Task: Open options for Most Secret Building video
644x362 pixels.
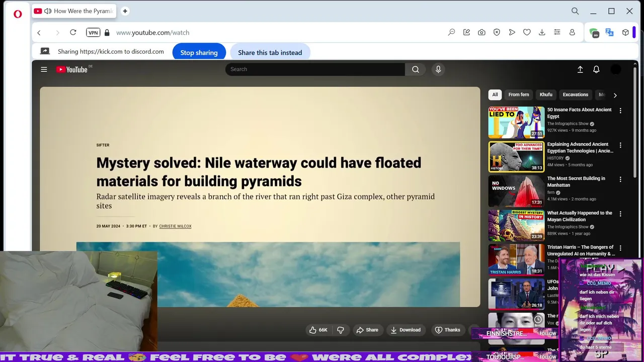Action: (x=620, y=179)
